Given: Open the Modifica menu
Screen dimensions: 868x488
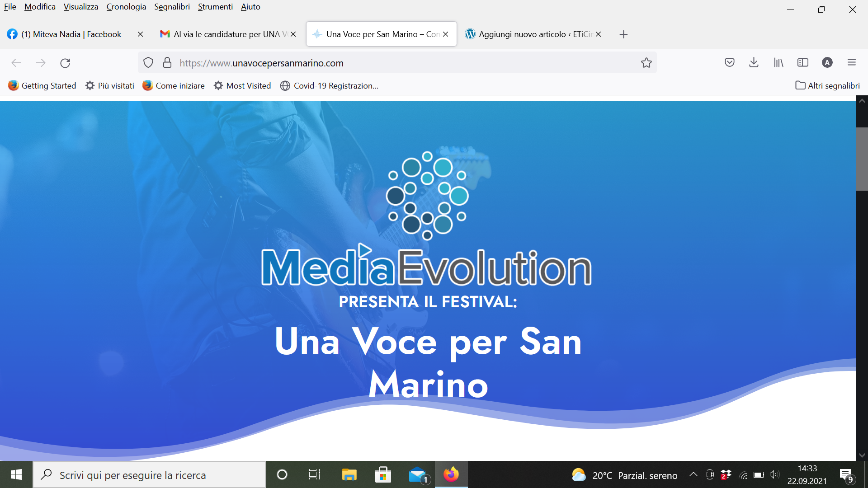Looking at the screenshot, I should tap(40, 7).
